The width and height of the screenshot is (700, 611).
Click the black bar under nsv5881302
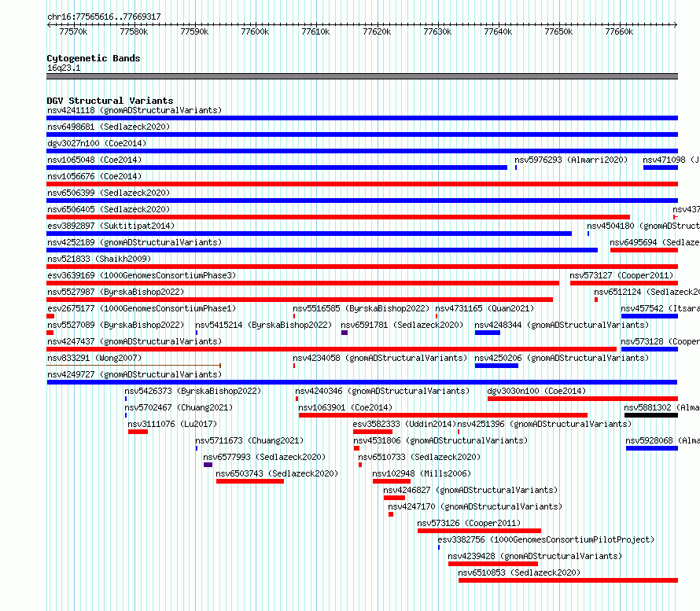651,415
